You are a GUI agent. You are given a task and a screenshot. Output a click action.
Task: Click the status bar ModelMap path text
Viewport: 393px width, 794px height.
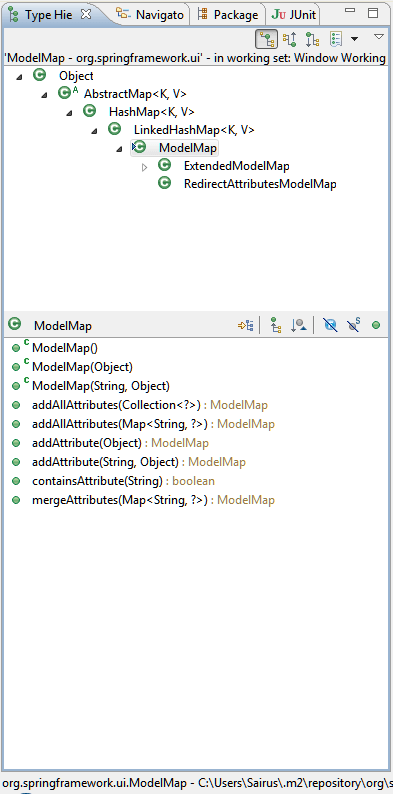click(198, 782)
